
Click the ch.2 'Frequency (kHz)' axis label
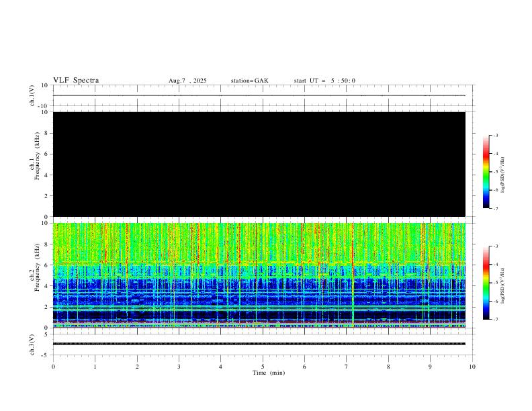coord(37,267)
